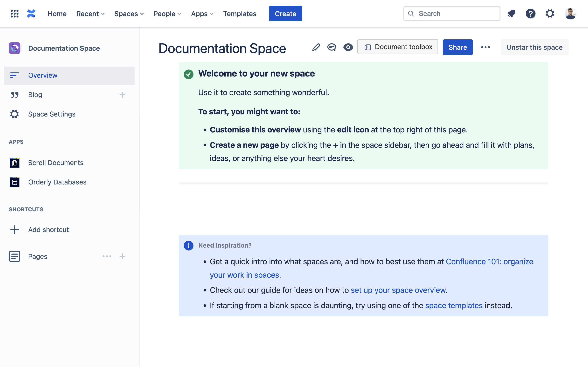Open the notifications bell icon
The width and height of the screenshot is (588, 367).
click(x=511, y=14)
